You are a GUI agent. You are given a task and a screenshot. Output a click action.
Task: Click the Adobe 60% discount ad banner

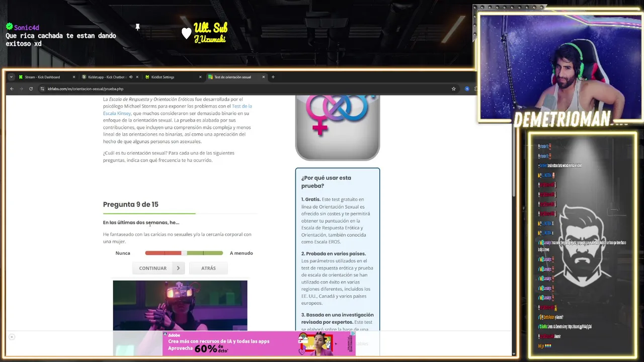(259, 343)
